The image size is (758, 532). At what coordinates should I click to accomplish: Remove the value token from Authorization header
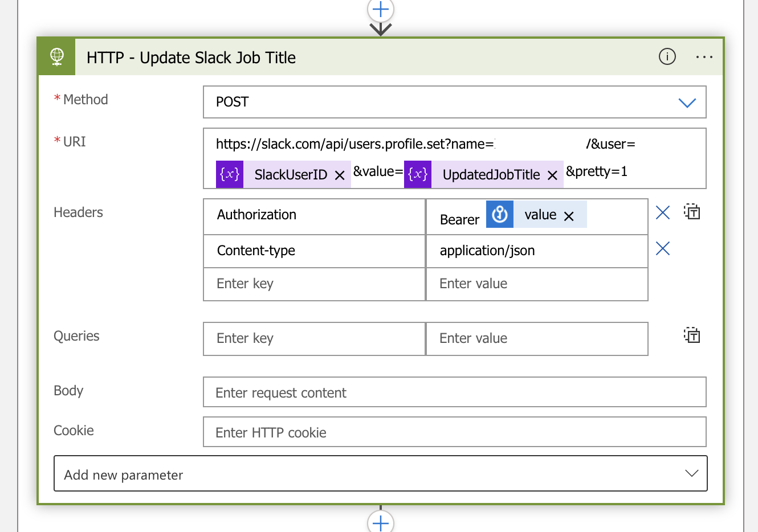tap(569, 216)
